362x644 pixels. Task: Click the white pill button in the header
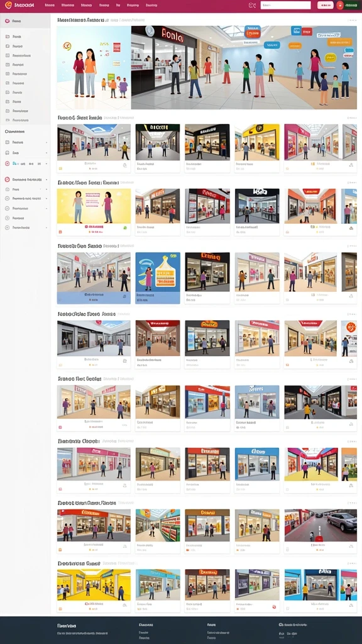click(x=326, y=5)
